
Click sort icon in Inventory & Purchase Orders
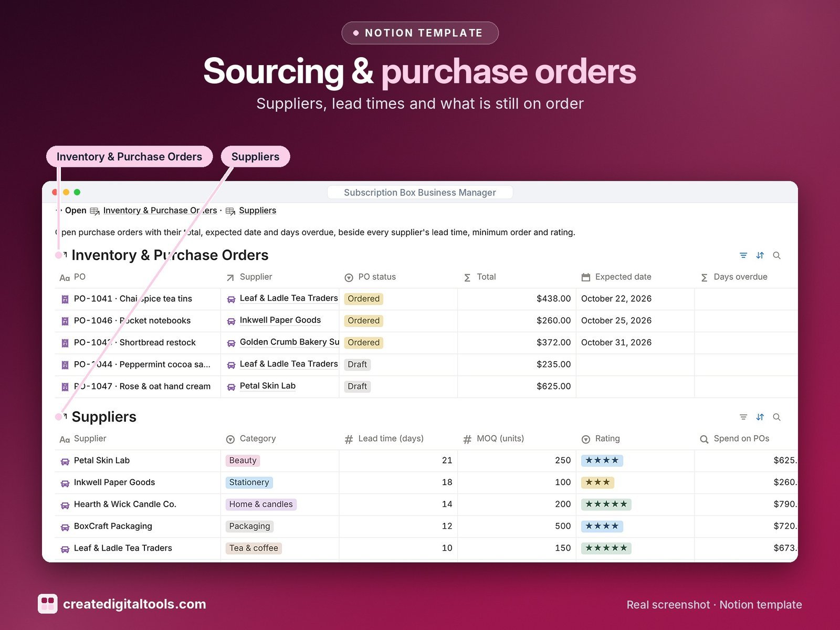pyautogui.click(x=760, y=256)
